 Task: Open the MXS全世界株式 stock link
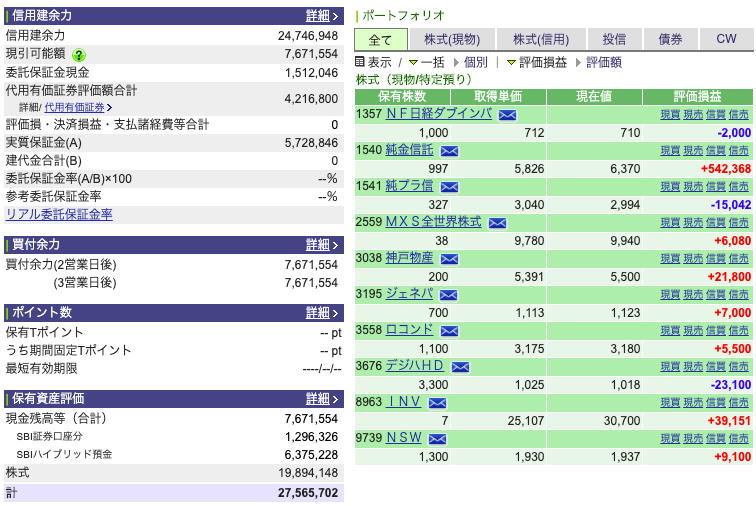click(x=433, y=222)
